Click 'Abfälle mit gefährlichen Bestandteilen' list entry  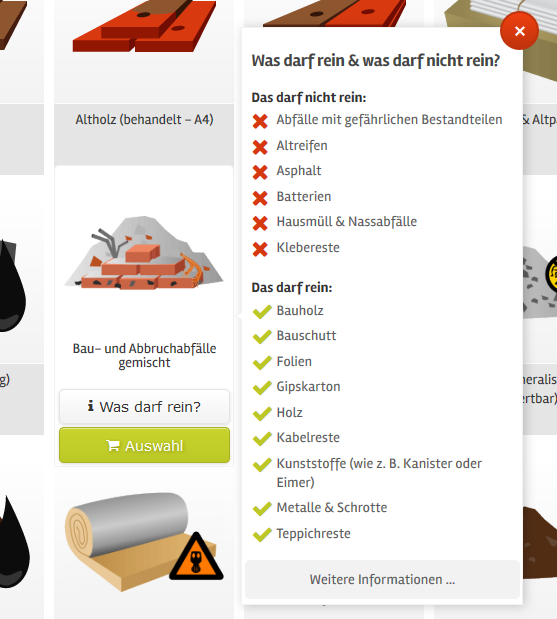(x=389, y=119)
